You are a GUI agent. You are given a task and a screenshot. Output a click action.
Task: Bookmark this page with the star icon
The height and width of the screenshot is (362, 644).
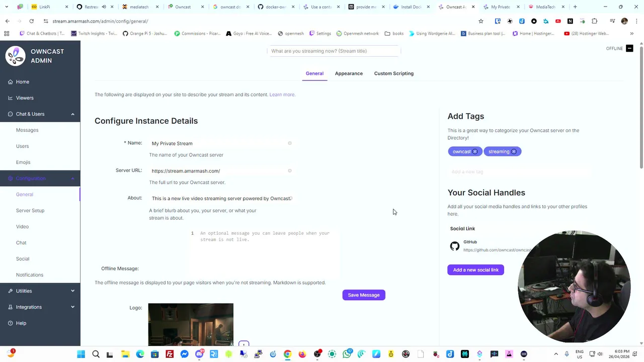pyautogui.click(x=481, y=21)
